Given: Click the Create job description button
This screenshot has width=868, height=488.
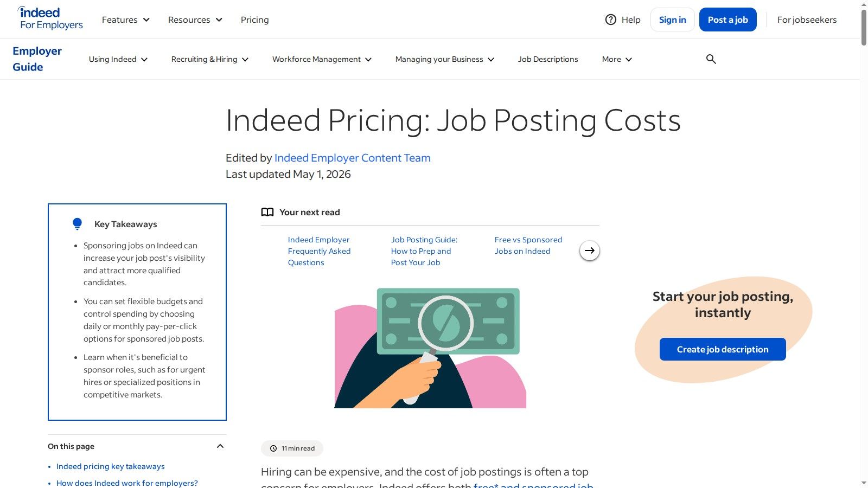Looking at the screenshot, I should [x=723, y=349].
